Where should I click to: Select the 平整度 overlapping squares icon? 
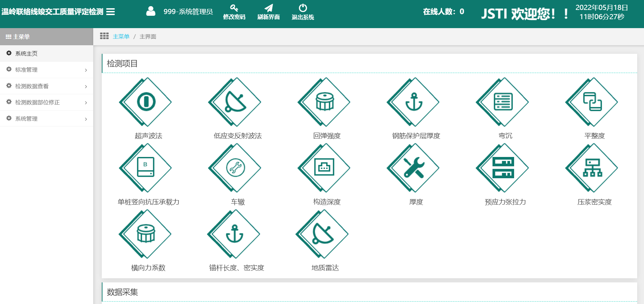pos(592,102)
